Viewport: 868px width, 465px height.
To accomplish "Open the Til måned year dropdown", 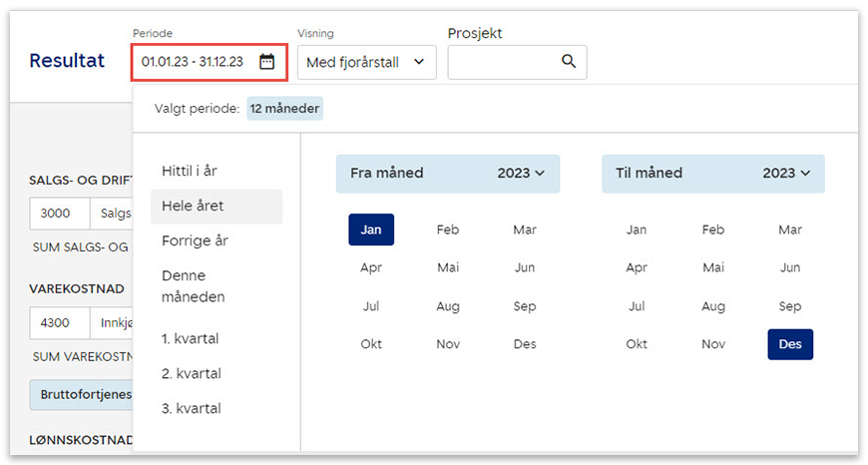I will tap(786, 174).
